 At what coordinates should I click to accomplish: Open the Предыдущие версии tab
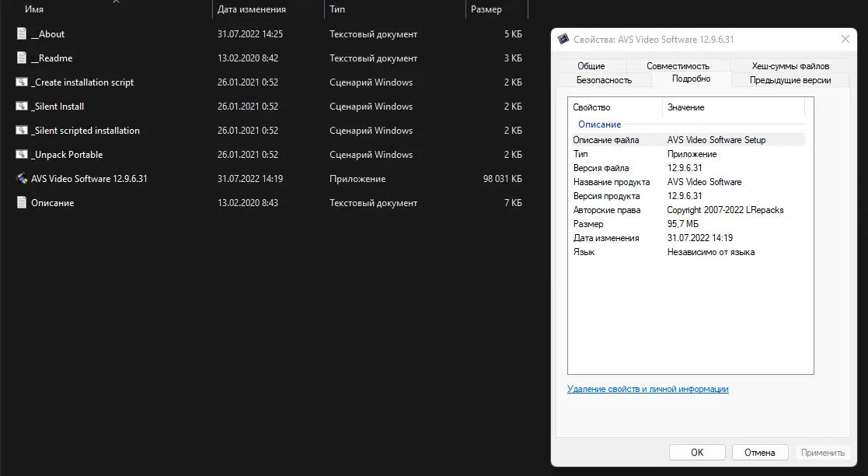tap(790, 80)
